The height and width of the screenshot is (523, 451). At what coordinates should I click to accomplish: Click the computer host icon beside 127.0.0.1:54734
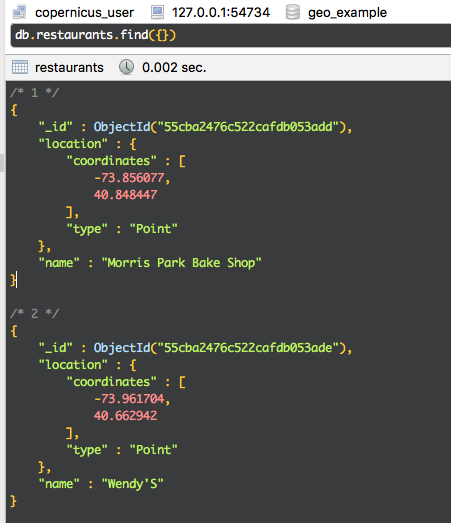pos(157,12)
